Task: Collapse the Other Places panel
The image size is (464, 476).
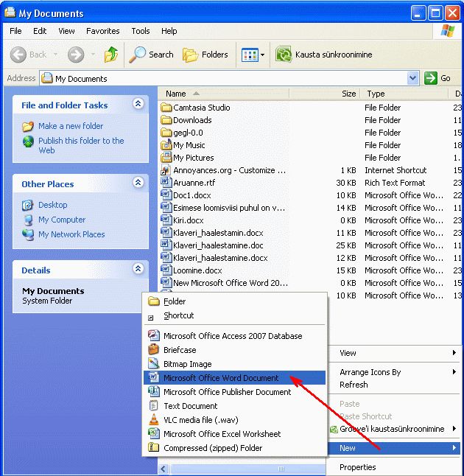Action: (x=138, y=183)
